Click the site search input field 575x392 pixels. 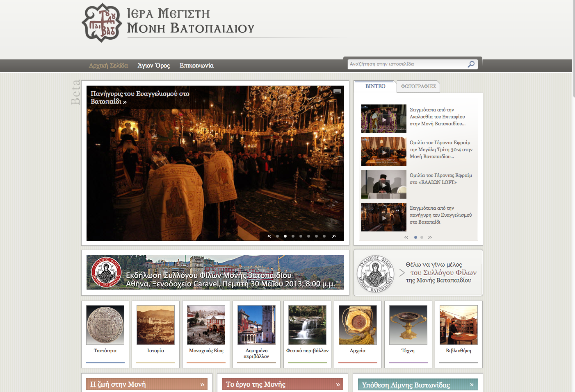click(407, 64)
